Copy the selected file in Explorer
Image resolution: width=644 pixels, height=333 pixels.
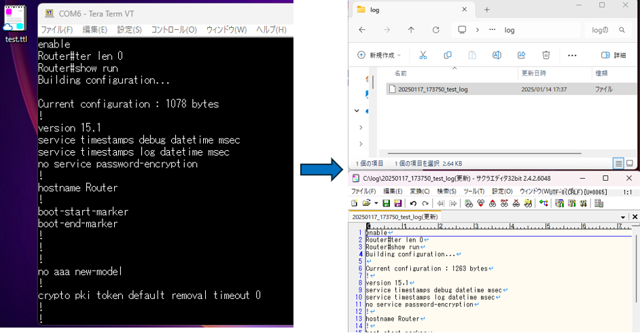pos(448,55)
